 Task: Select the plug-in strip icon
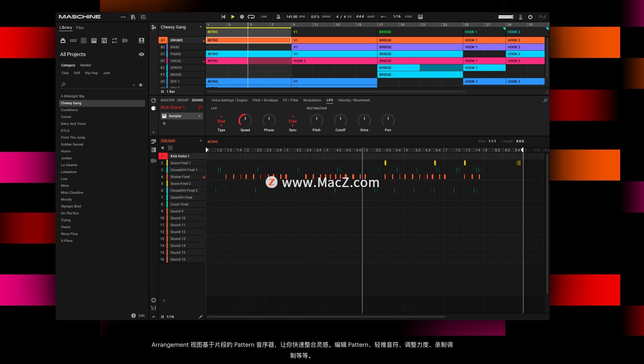point(154,108)
